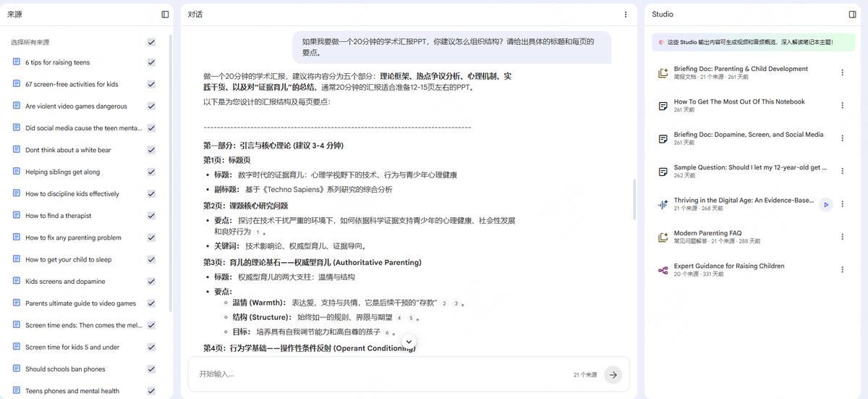The image size is (868, 399).
Task: Click the document icon beside 'How to fix any parenting problem'
Action: tap(17, 238)
